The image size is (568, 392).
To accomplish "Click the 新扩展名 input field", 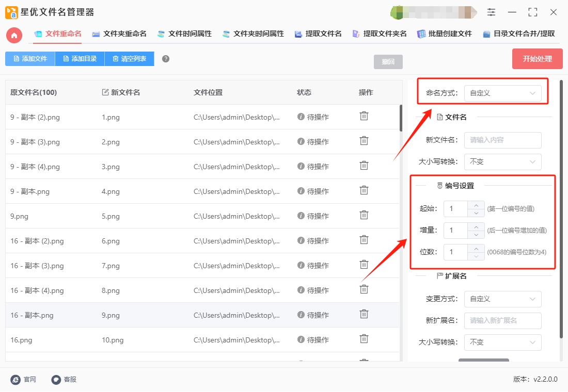I will point(502,321).
